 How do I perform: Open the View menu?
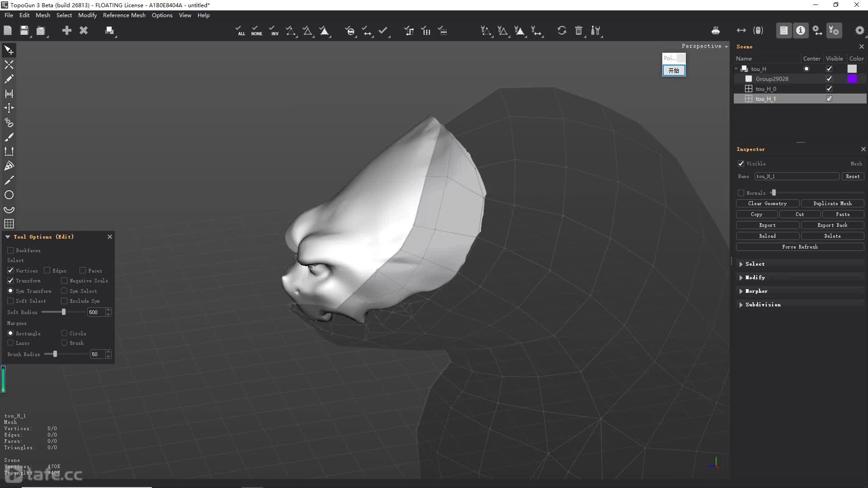tap(185, 15)
